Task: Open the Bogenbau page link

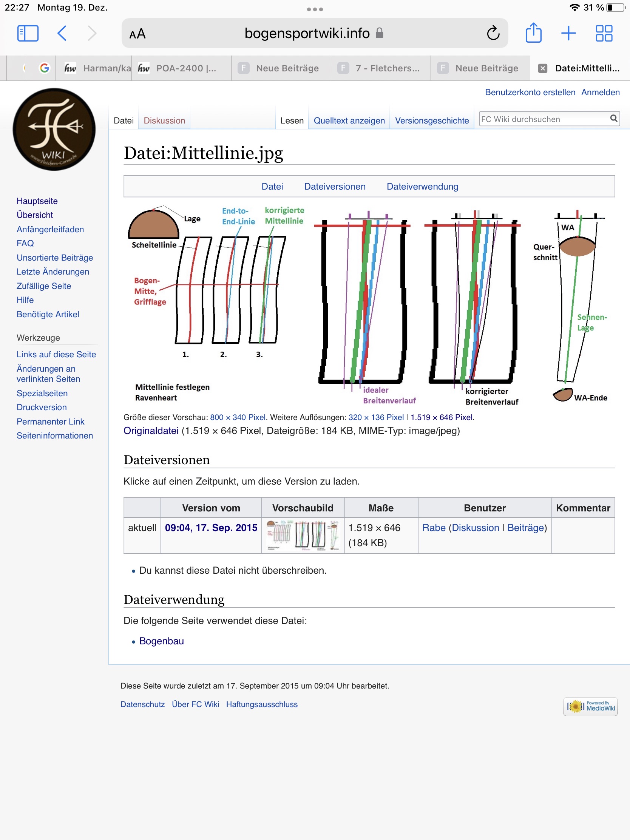Action: tap(161, 641)
